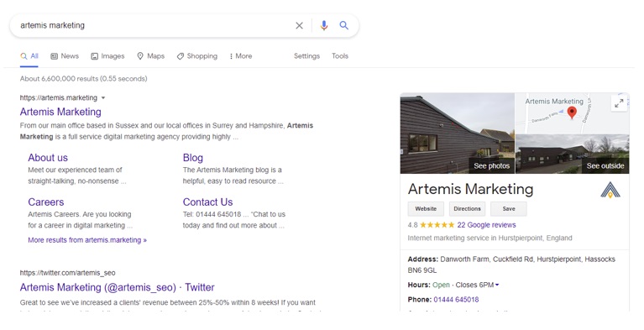Open the See photos thumbnail
This screenshot has height=330, width=644.
457,134
